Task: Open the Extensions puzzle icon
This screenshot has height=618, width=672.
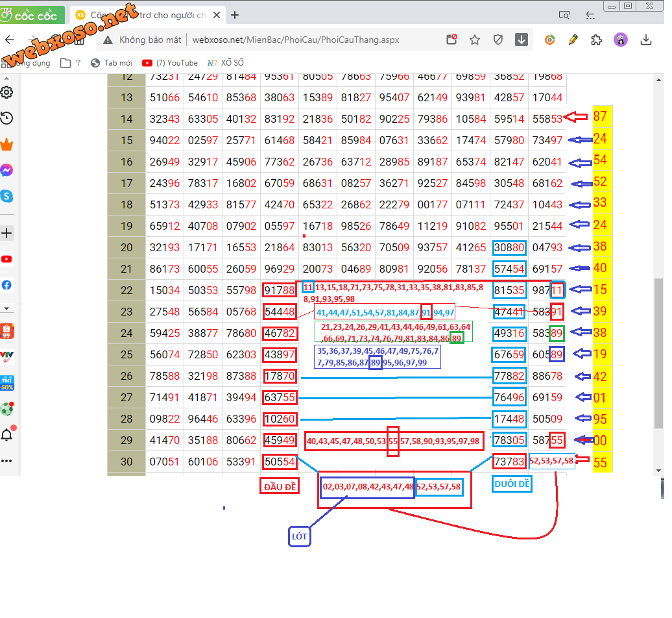Action: pyautogui.click(x=597, y=40)
